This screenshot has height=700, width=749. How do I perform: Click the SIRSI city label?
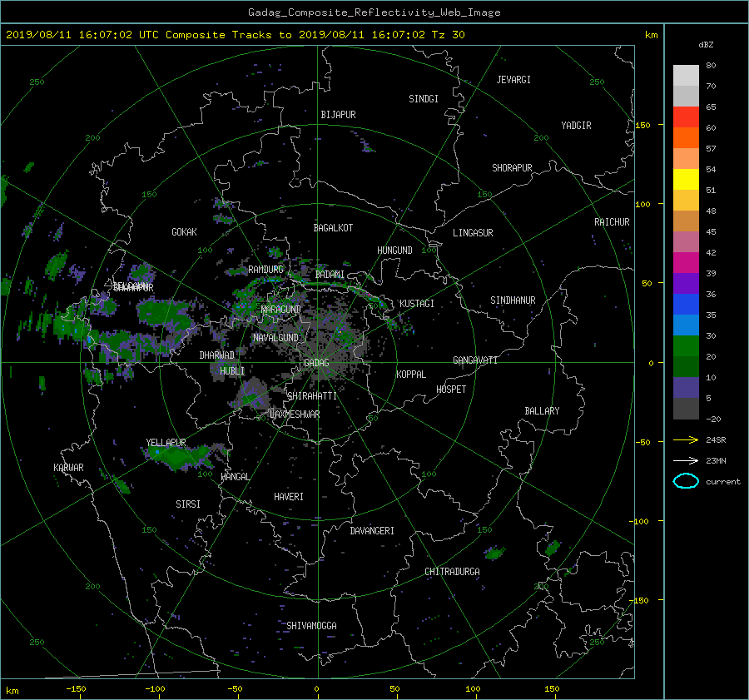188,504
